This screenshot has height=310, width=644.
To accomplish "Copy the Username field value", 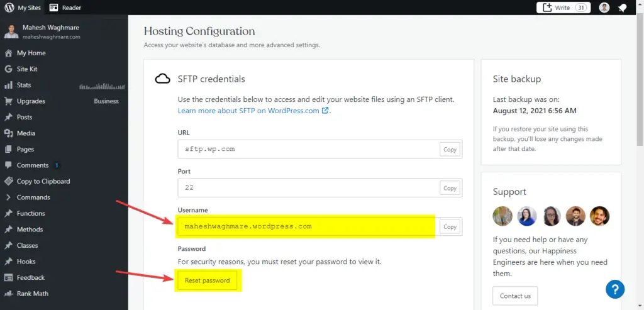I will click(x=450, y=226).
